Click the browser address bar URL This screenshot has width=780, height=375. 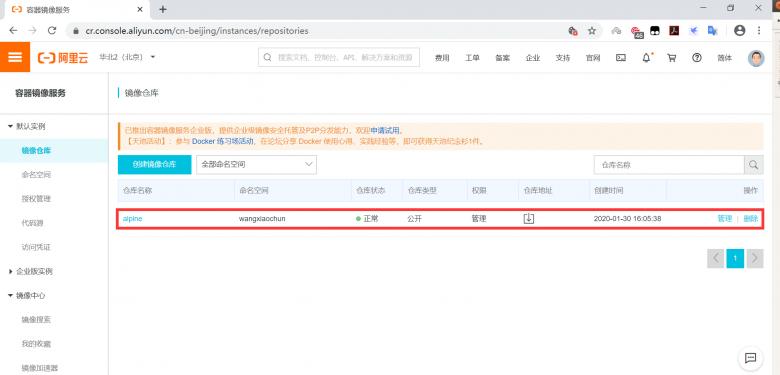(x=196, y=31)
